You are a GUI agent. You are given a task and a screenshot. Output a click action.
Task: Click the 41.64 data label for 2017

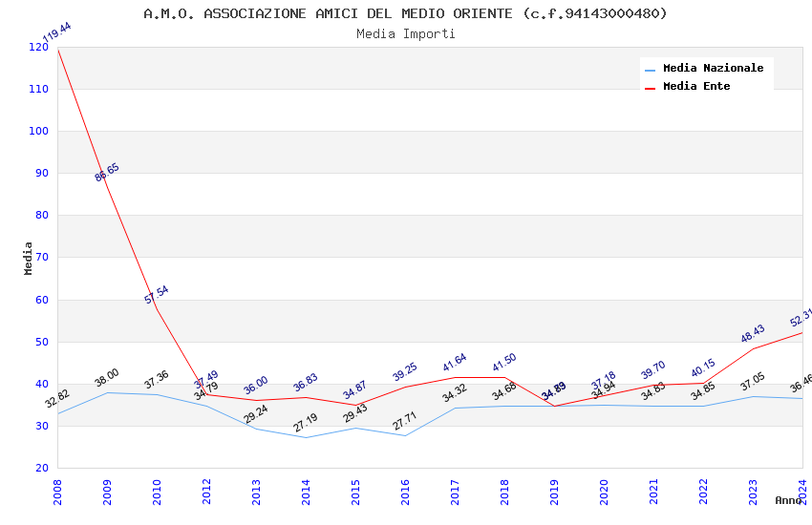455,362
